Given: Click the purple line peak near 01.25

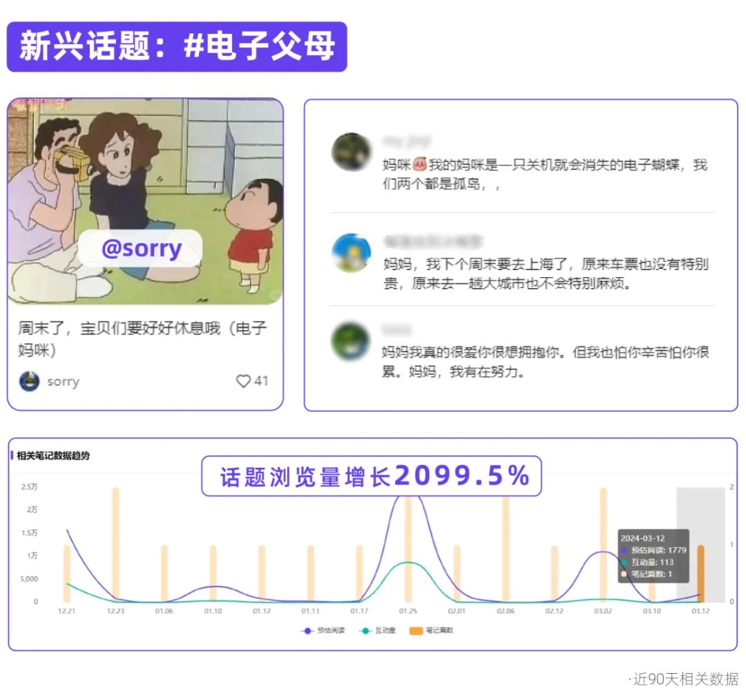Looking at the screenshot, I should click(x=408, y=498).
